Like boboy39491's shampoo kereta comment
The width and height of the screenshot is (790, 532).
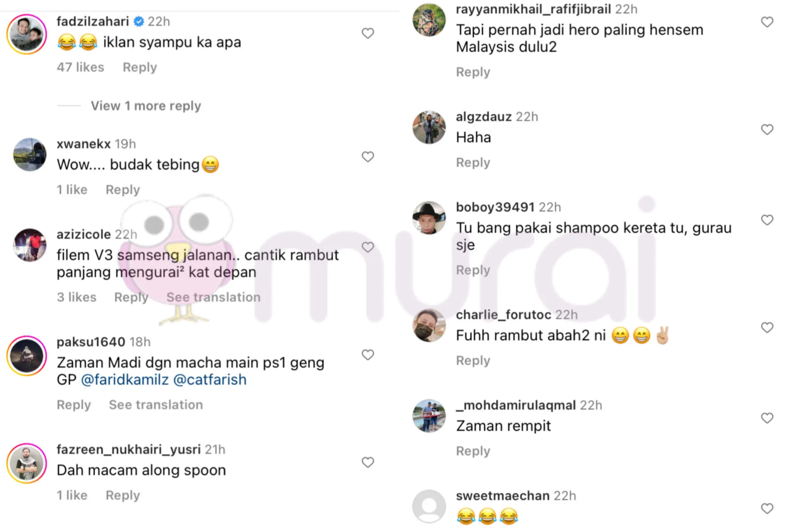(767, 220)
